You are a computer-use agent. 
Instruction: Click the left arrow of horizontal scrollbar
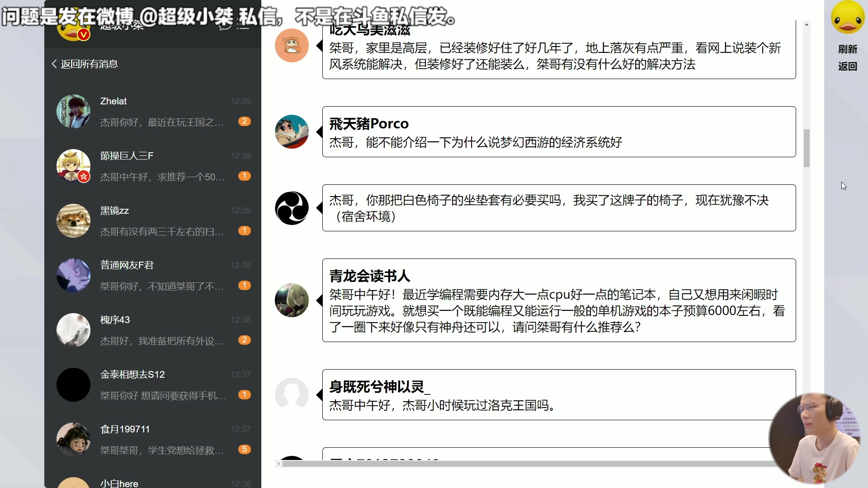point(278,464)
